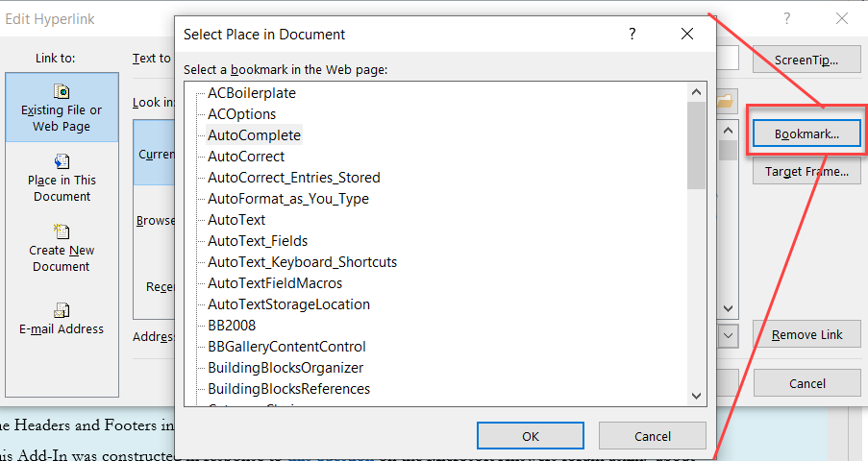Click the ScreenTip... button
Screen dimensions: 868x461
pyautogui.click(x=806, y=60)
